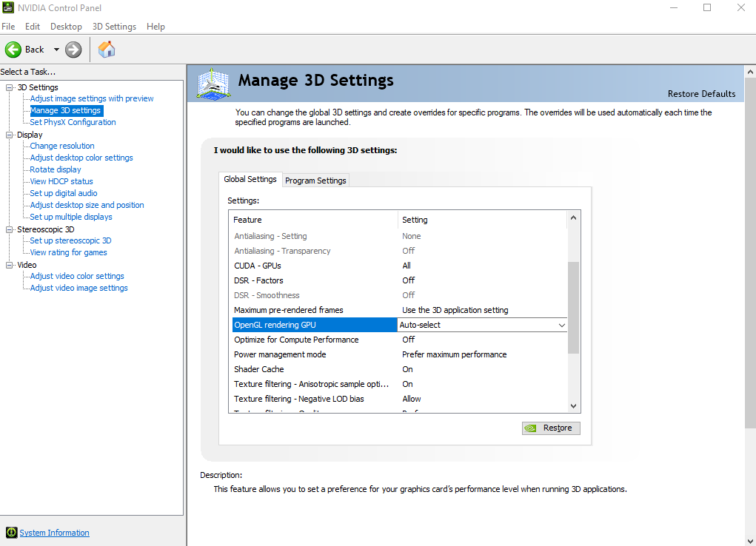Collapse the Display tree node
Viewport: 756px width, 546px height.
point(9,135)
